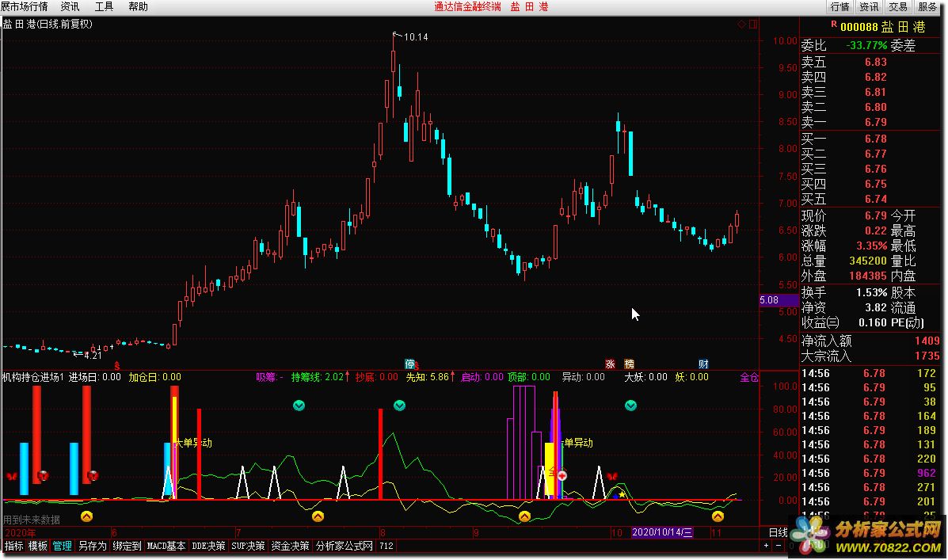948x560 pixels.
Task: Zoom in chart with the plus button
Action: (x=766, y=546)
